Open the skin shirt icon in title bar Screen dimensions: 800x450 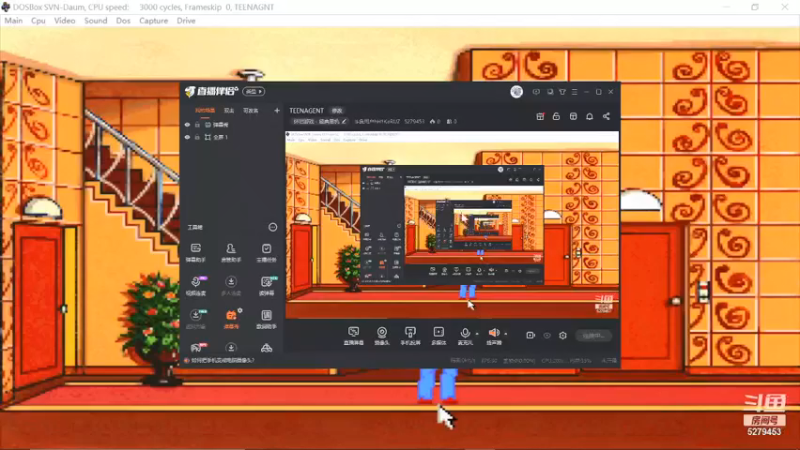coord(562,92)
